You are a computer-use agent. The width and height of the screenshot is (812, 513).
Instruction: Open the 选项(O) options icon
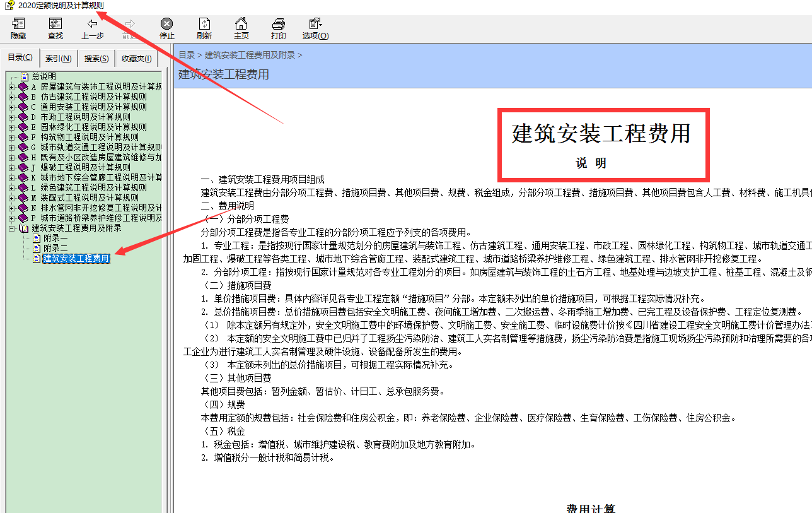(x=316, y=24)
